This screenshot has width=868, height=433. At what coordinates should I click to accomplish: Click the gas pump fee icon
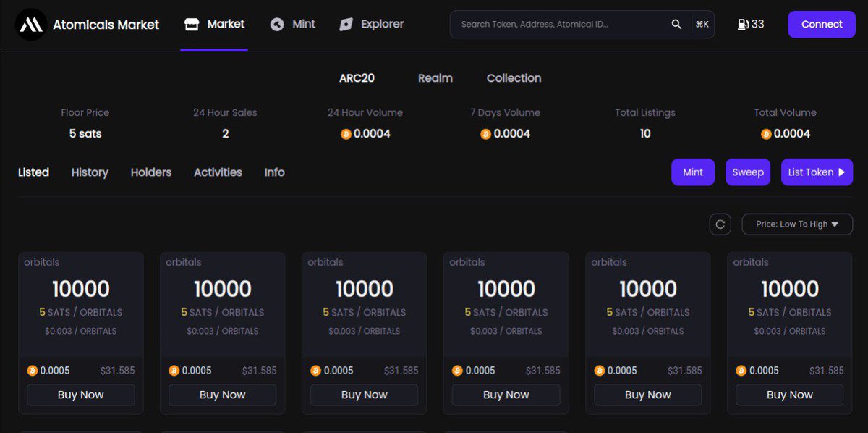[x=743, y=25]
